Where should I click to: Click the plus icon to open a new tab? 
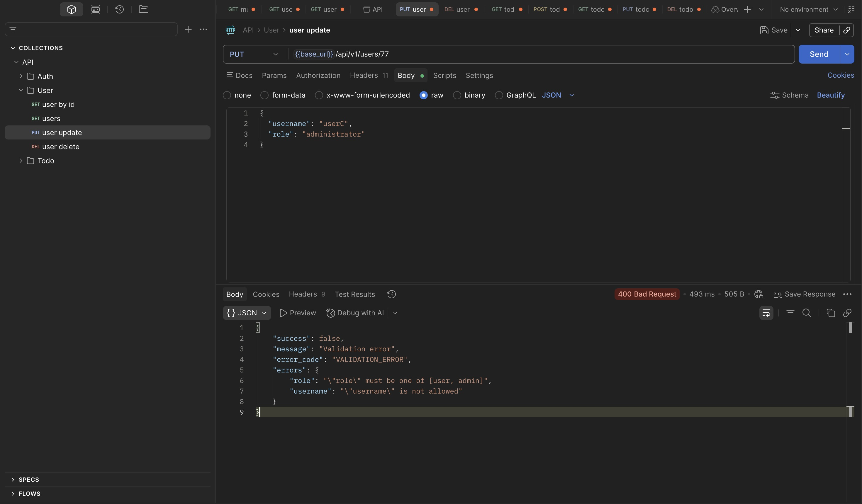pyautogui.click(x=747, y=9)
